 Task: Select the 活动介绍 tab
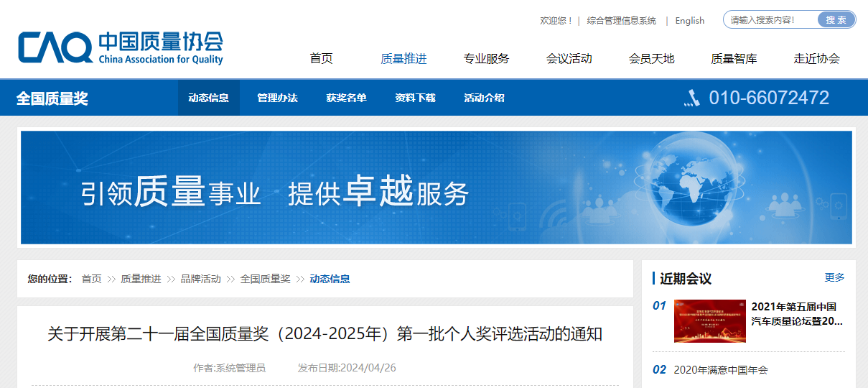click(x=484, y=98)
